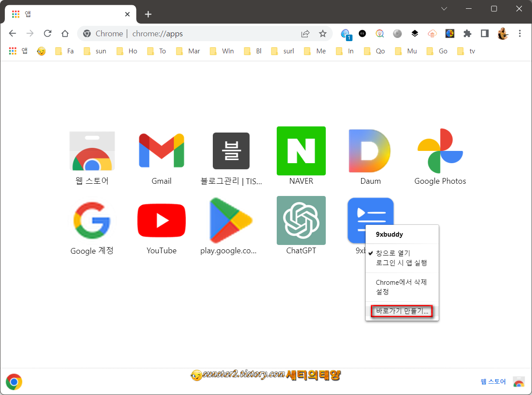Open the Fa bookmark folder
Viewport: 532px width, 395px height.
point(65,51)
